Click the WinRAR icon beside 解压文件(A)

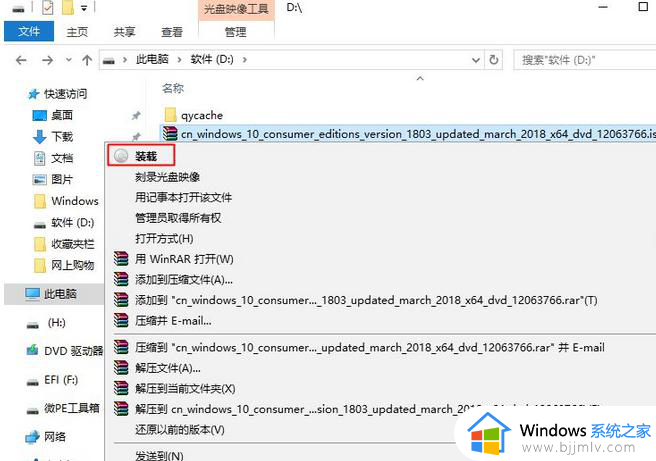[121, 368]
